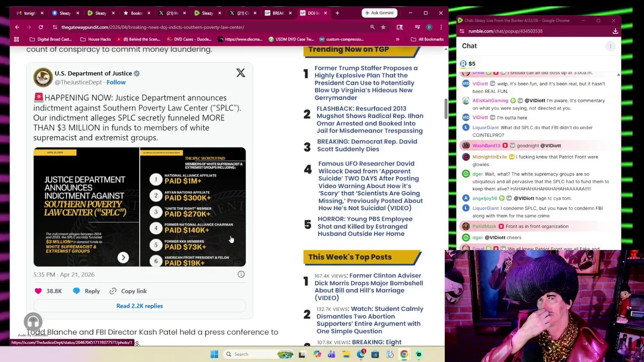Open Rumble chat options three-dot menu
644x362 pixels.
coord(610,46)
